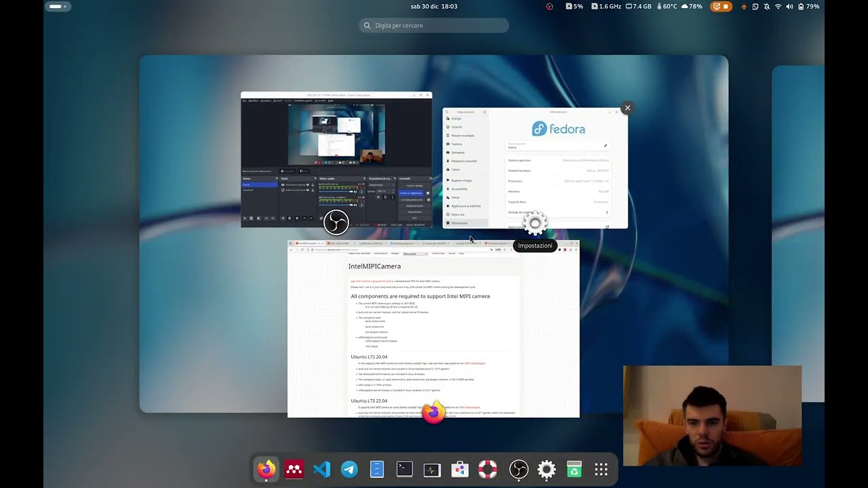Select the Firefox IntelMIPICamera window thumbnail

pos(433,329)
